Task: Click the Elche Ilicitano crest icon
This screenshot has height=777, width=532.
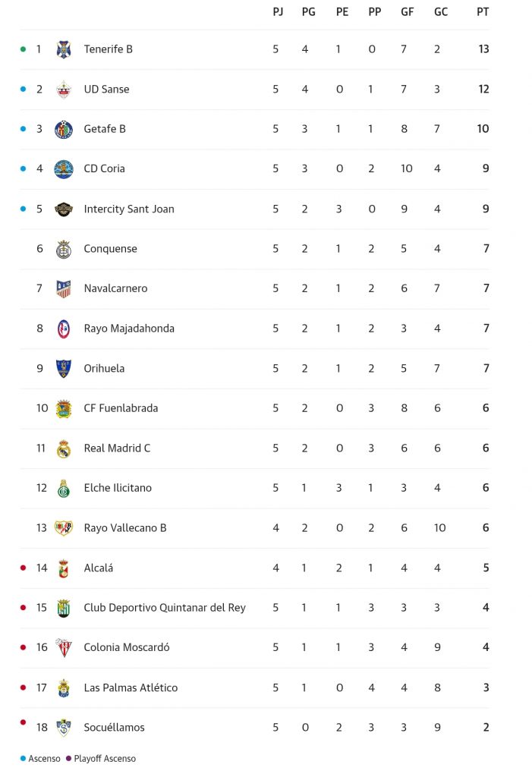Action: (x=64, y=488)
